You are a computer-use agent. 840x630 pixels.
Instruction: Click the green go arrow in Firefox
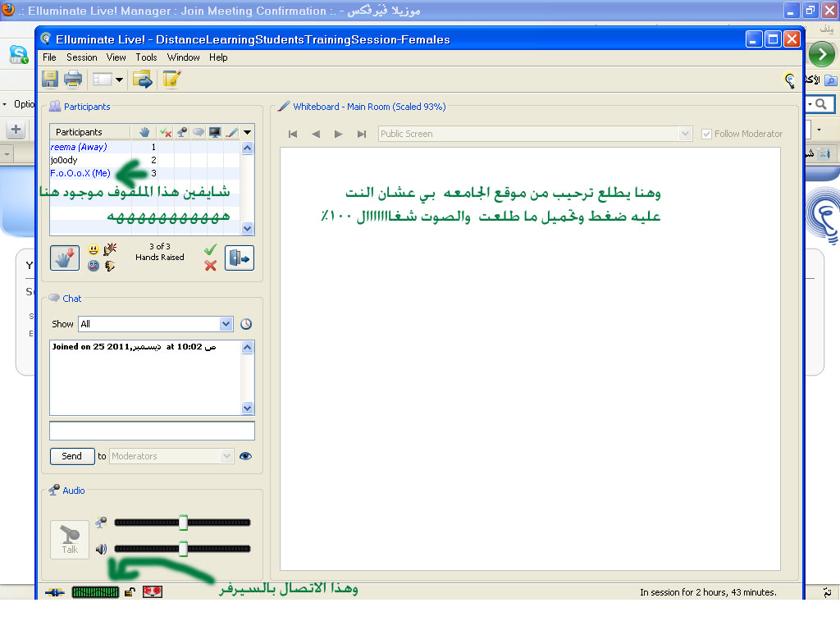822,54
